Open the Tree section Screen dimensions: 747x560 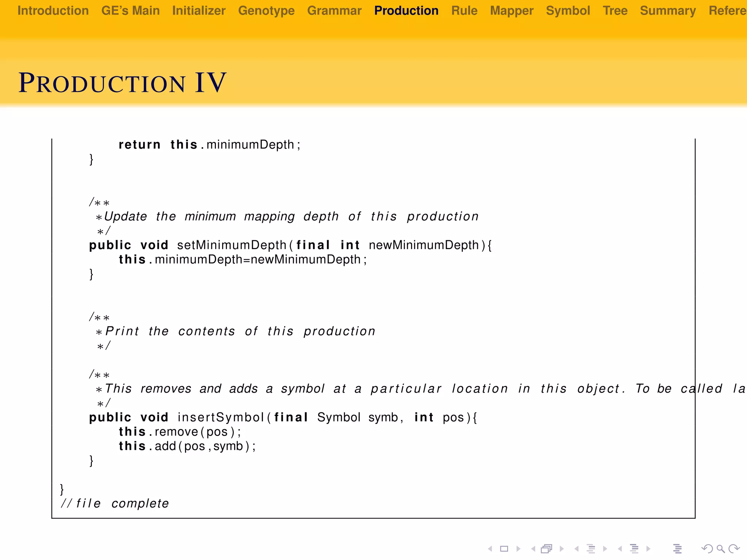click(x=615, y=11)
